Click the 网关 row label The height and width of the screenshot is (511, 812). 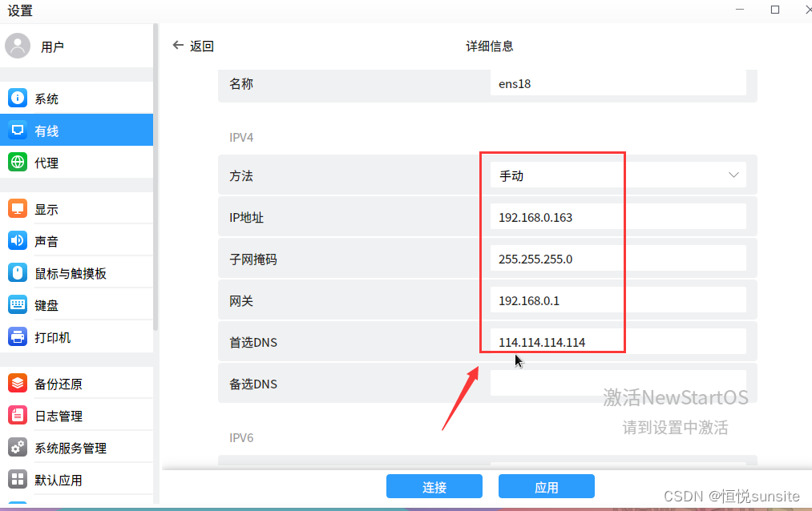241,301
